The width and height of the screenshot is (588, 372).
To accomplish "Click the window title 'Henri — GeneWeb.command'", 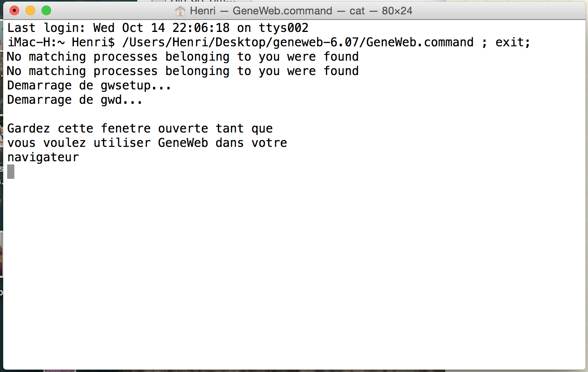I will 261,11.
